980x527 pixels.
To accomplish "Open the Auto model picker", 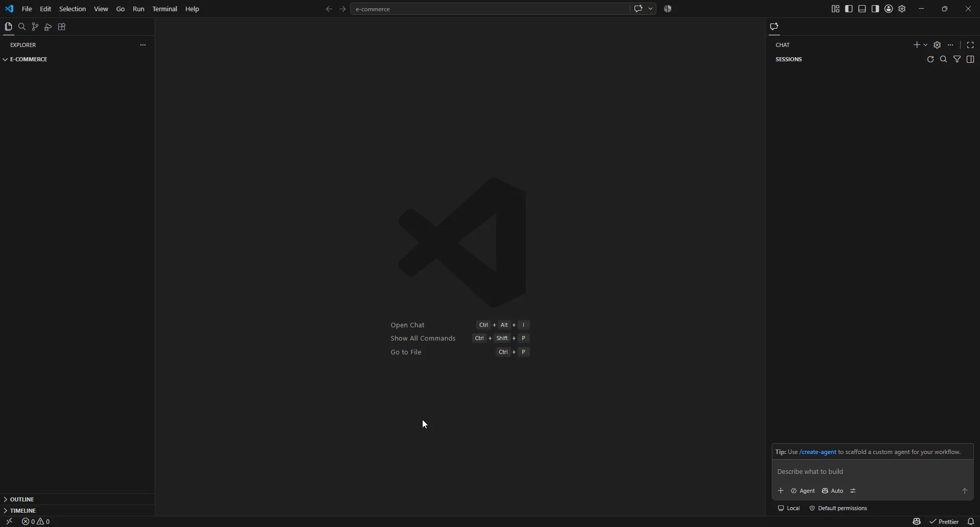I will click(832, 491).
